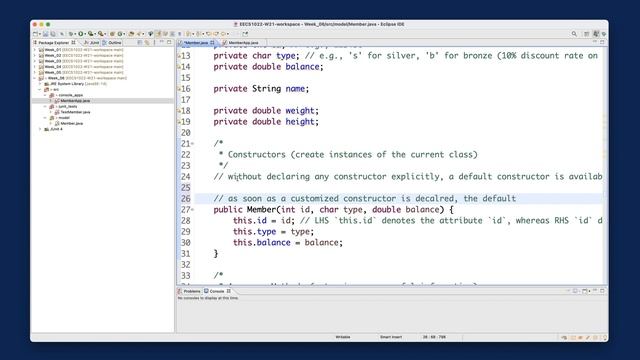Maximize the editor area

click(x=602, y=42)
